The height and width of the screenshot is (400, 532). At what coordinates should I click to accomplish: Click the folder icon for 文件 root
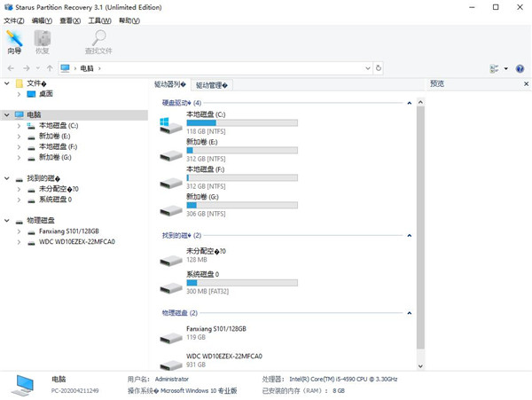pos(20,83)
